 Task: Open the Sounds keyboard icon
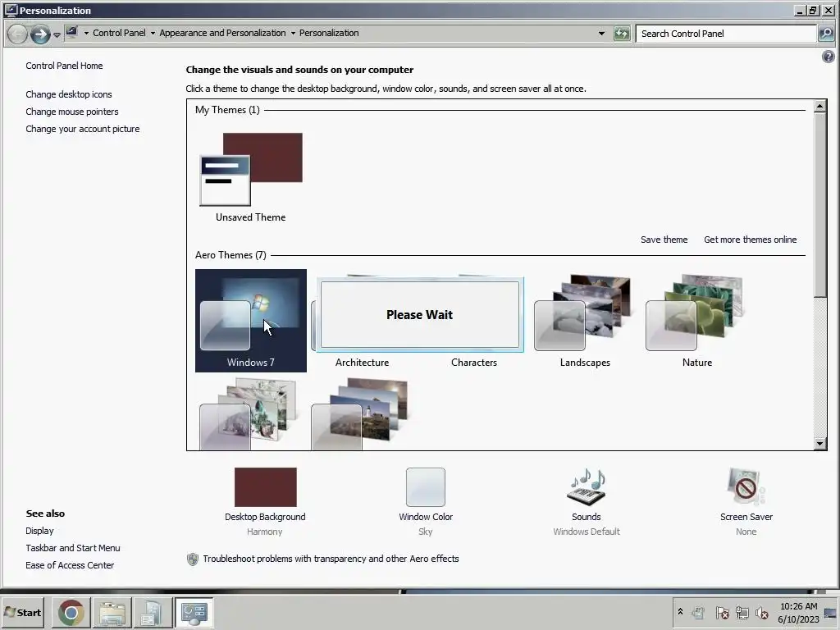pyautogui.click(x=586, y=487)
